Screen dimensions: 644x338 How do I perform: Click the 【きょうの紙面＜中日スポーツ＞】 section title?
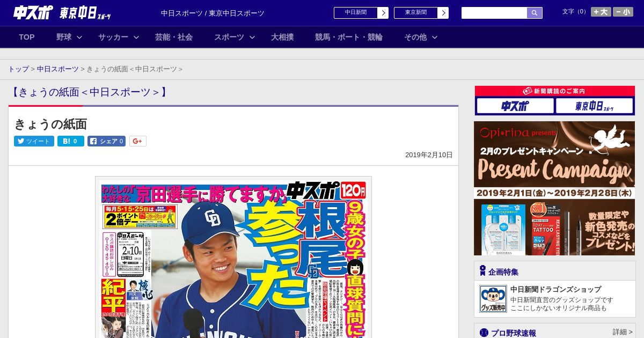point(89,92)
